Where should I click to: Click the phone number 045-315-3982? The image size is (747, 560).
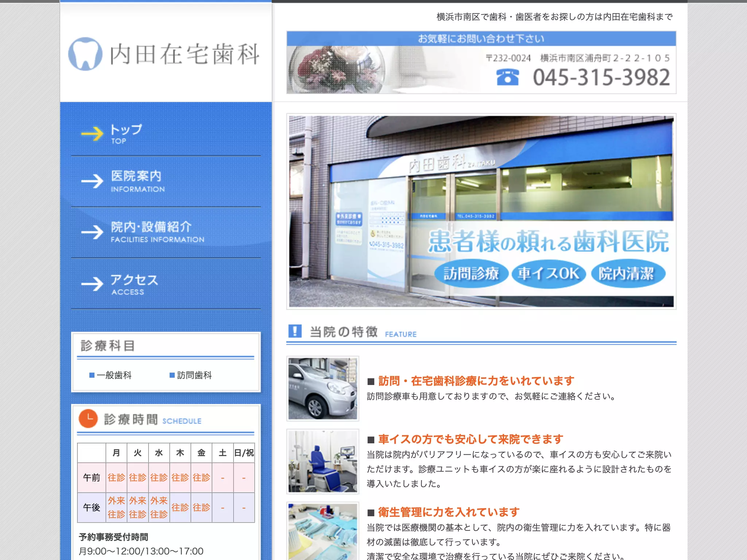pos(601,77)
